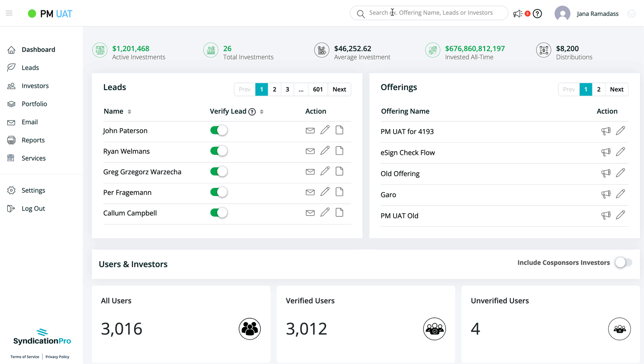Viewport: 644px width, 364px height.
Task: Go to Reports in the sidebar menu
Action: [33, 140]
